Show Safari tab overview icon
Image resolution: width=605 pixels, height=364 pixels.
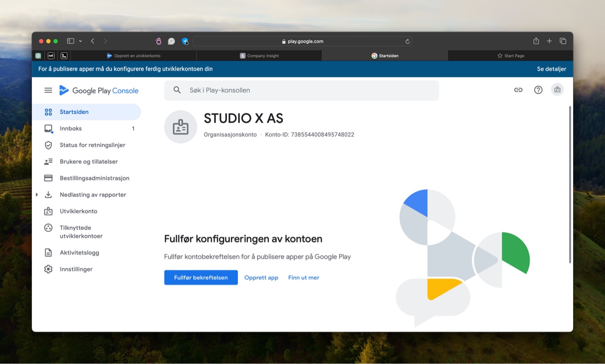click(563, 41)
